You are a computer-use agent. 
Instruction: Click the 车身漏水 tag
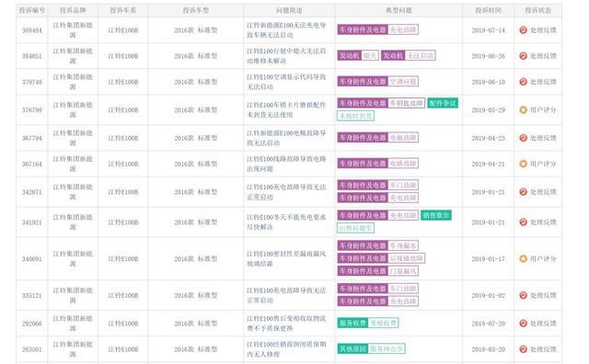pos(378,245)
